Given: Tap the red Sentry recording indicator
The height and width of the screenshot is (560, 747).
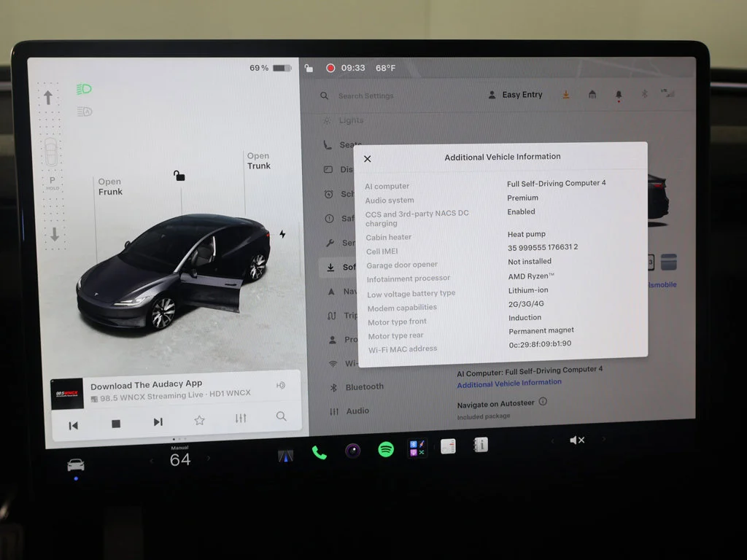Looking at the screenshot, I should click(x=330, y=68).
